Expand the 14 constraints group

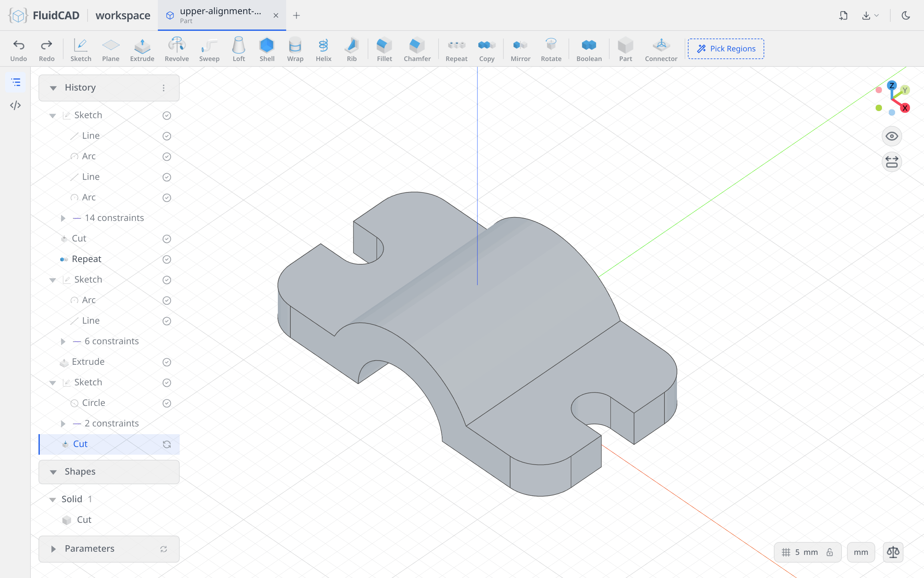click(x=63, y=218)
